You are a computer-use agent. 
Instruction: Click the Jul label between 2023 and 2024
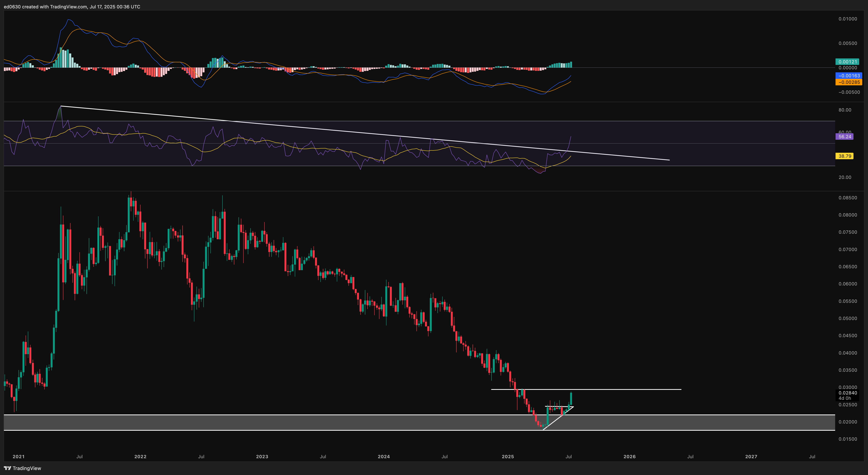pyautogui.click(x=323, y=456)
